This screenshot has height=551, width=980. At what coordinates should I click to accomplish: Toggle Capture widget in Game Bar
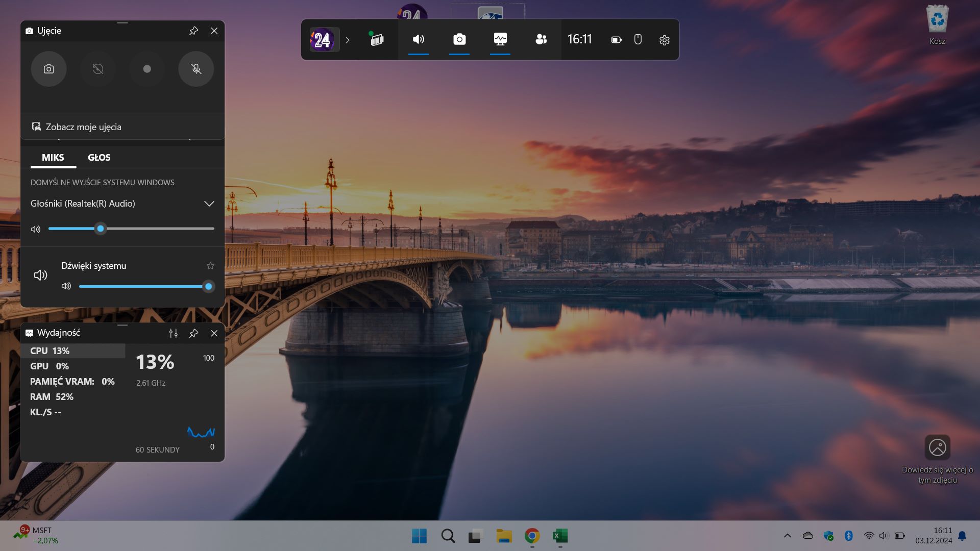(x=459, y=39)
